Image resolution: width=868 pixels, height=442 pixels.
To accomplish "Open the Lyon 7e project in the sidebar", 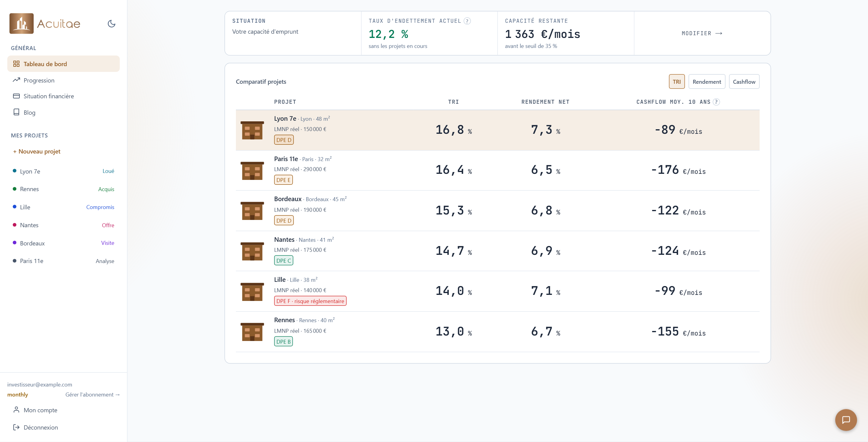I will click(x=63, y=171).
